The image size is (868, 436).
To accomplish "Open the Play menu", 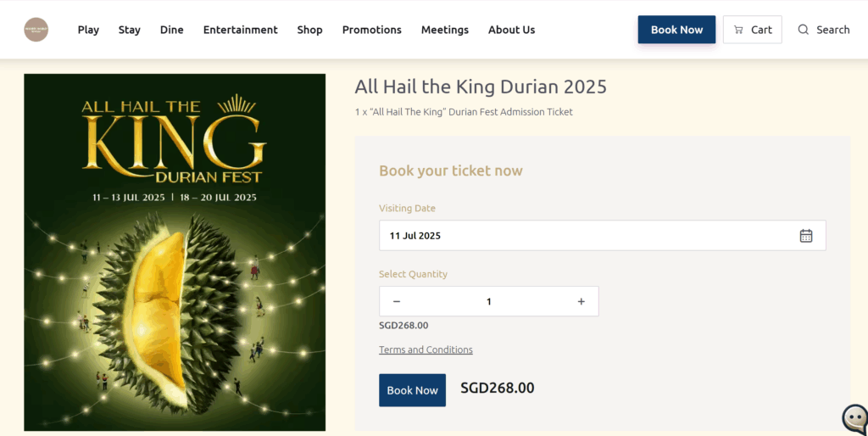I will [88, 30].
